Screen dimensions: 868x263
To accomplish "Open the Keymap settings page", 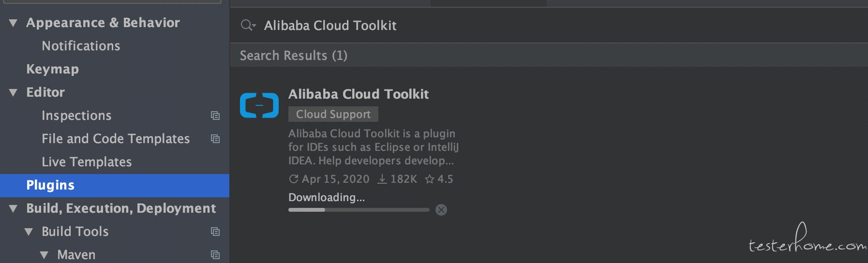I will 52,69.
